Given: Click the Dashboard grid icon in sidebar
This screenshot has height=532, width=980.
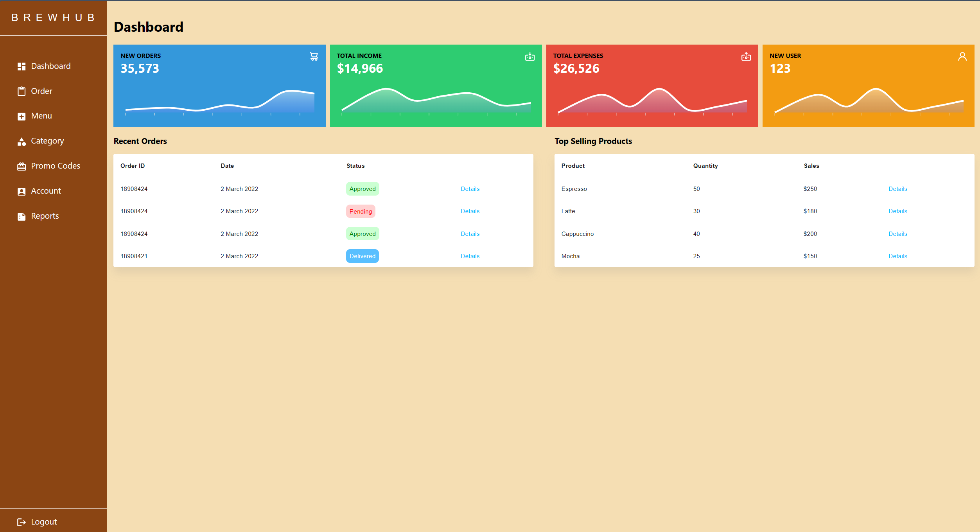Looking at the screenshot, I should point(22,66).
